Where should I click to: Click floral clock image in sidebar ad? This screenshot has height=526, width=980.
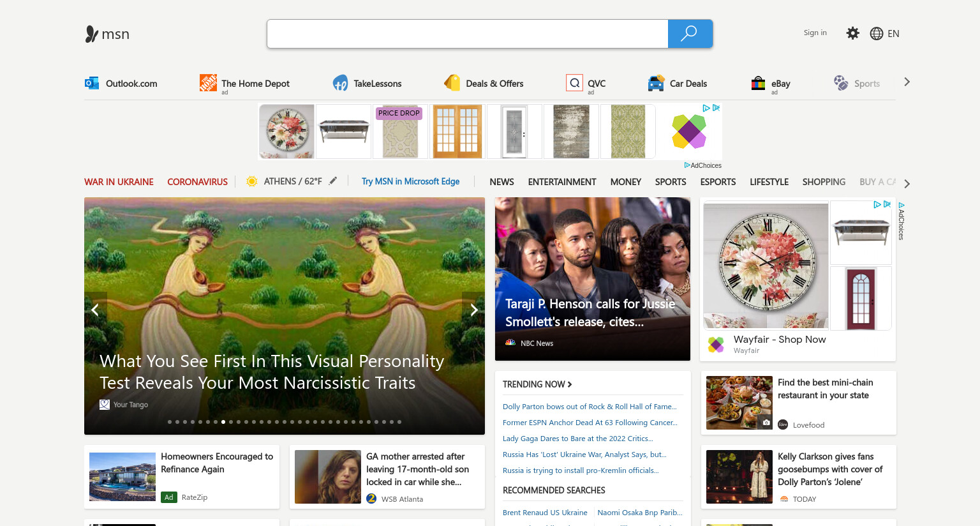[x=766, y=266]
